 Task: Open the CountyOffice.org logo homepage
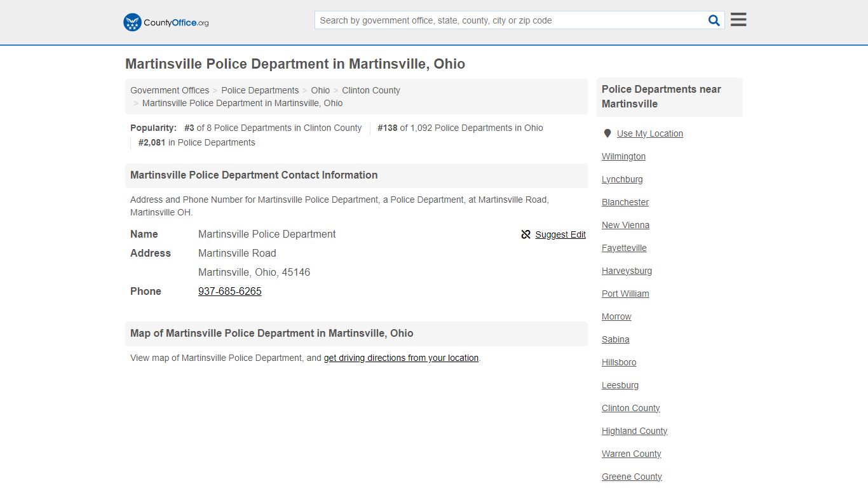coord(166,22)
